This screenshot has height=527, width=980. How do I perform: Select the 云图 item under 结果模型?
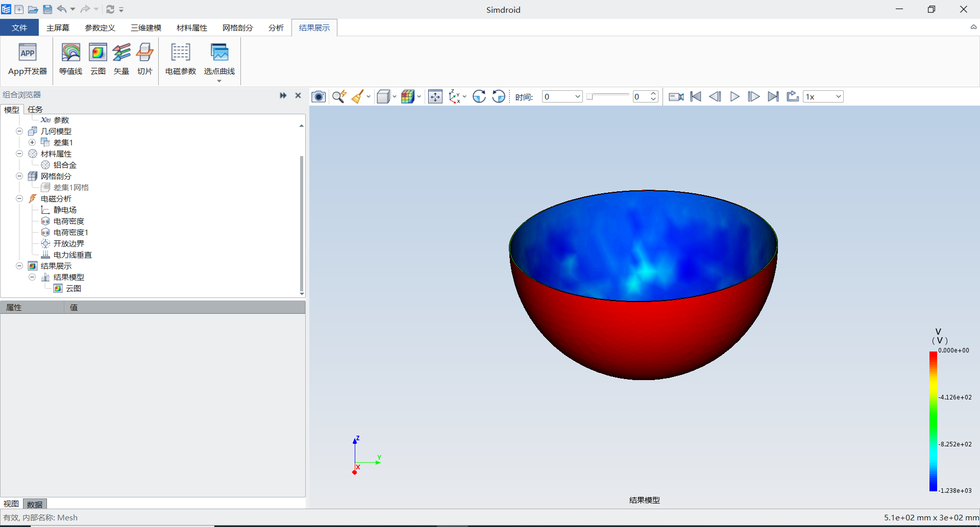(x=73, y=288)
